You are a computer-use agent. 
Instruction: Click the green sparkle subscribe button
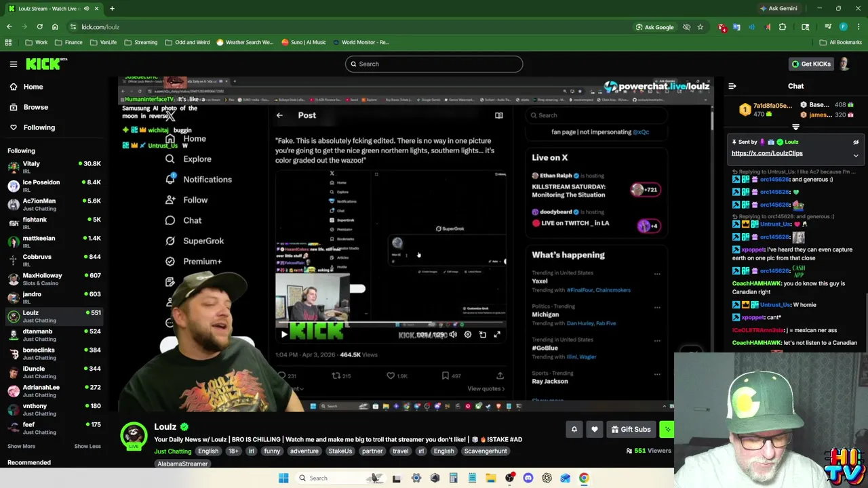[x=667, y=429]
